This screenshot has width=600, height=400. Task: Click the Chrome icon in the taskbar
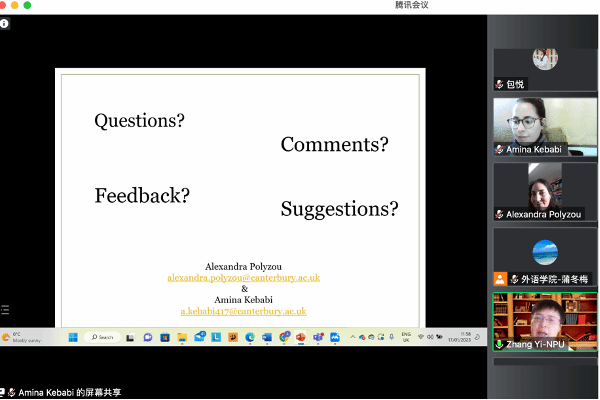point(284,337)
